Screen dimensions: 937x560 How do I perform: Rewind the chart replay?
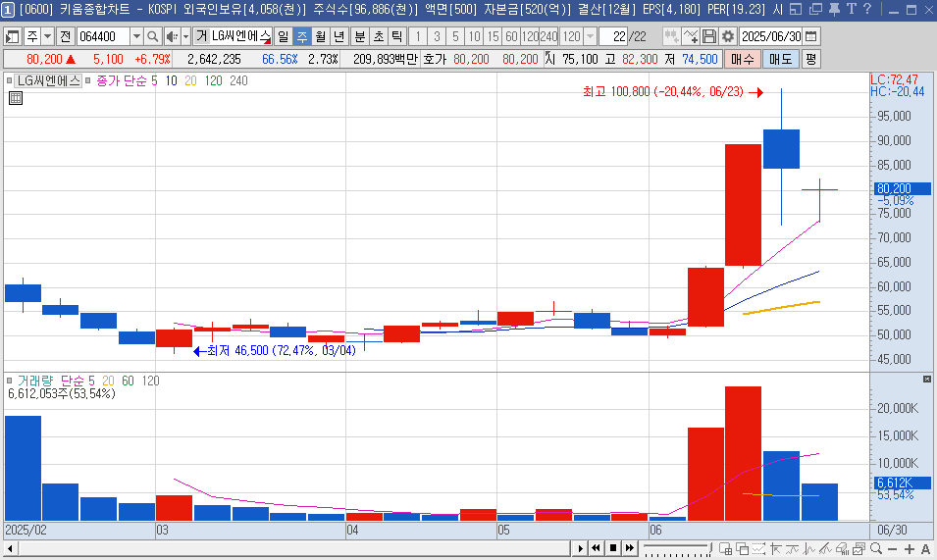pos(596,548)
